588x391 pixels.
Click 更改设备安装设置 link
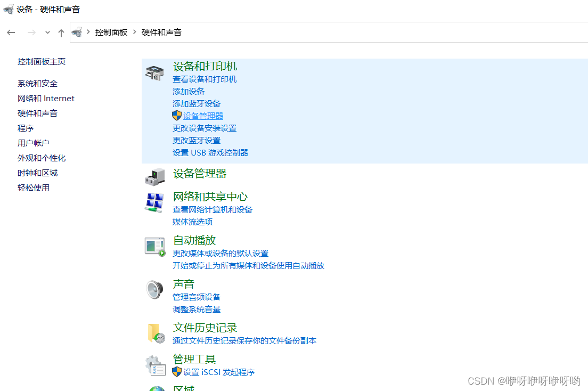[205, 128]
